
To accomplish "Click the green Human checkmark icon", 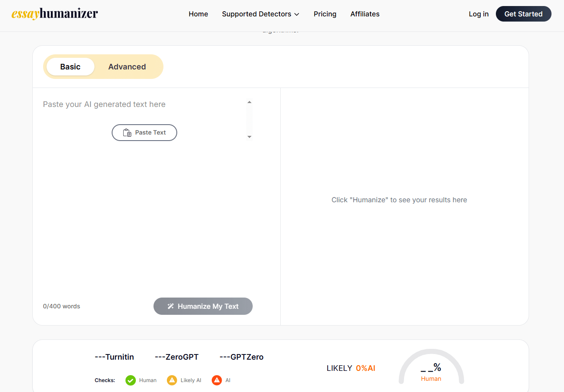I will pos(131,380).
